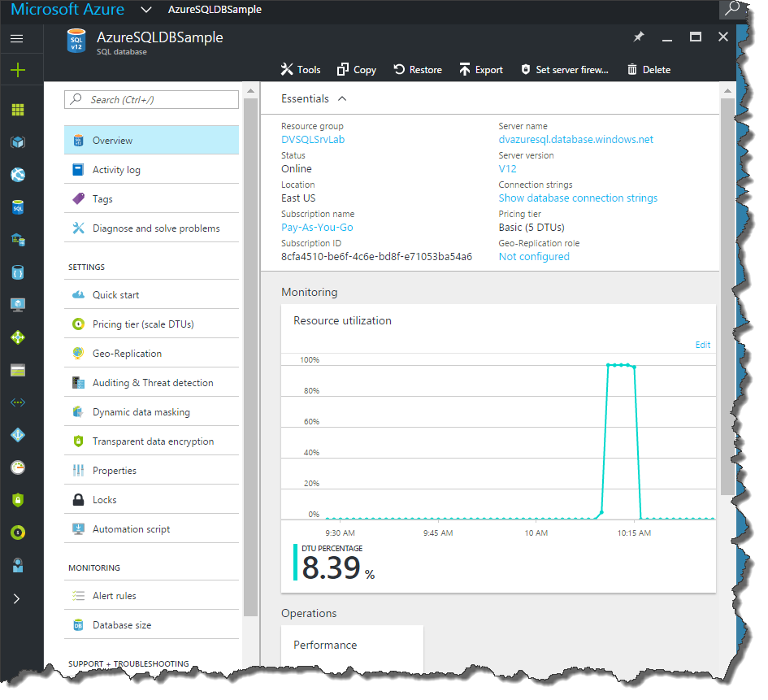Open the green shield Security Center icon
The image size is (768, 700).
(18, 500)
